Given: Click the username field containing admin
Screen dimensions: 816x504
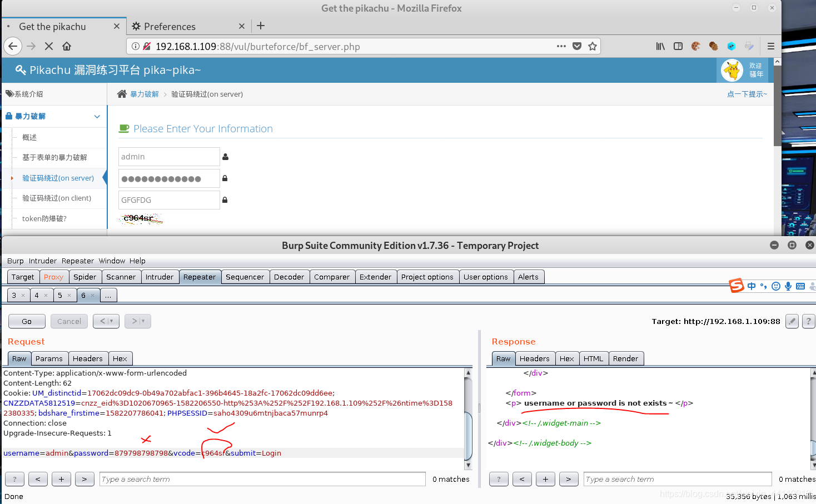Looking at the screenshot, I should click(169, 157).
